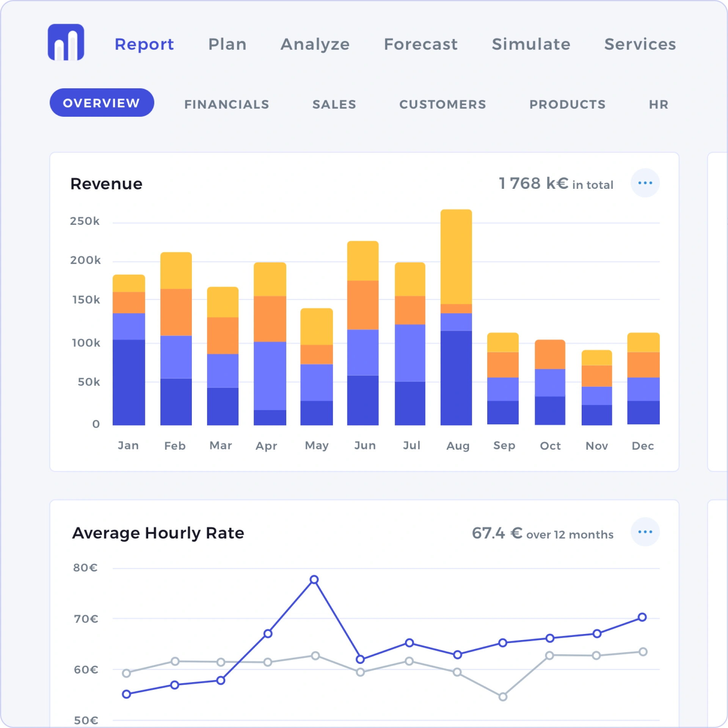Click the December bar in Revenue chart
Screen dimensions: 728x728
click(x=643, y=379)
